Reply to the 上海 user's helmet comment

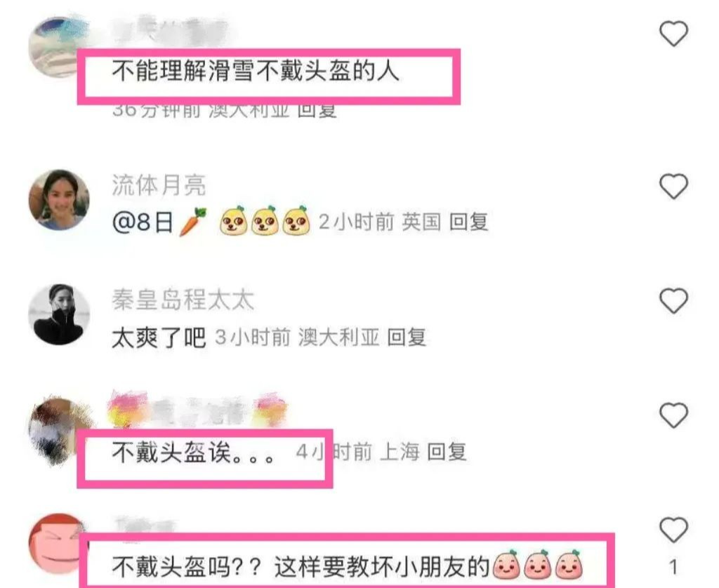tap(447, 452)
